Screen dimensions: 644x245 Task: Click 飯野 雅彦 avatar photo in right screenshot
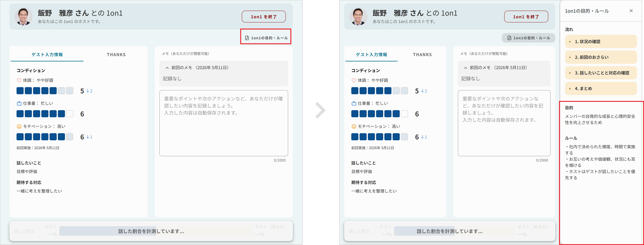tap(358, 17)
